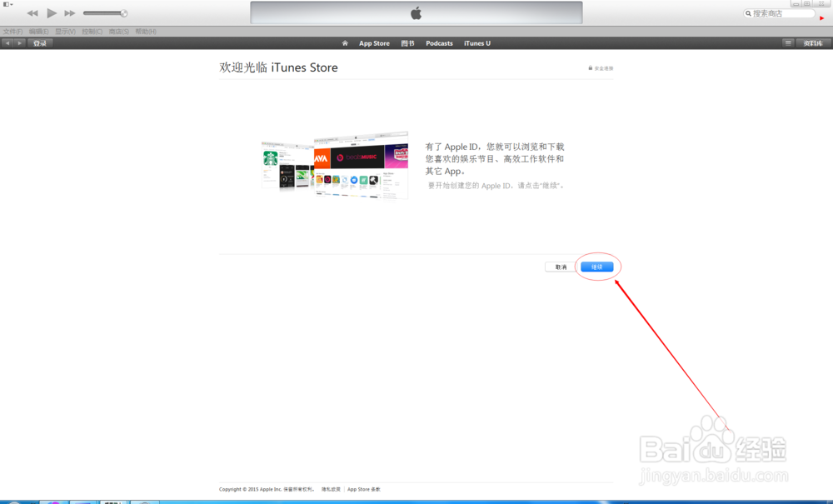Click inside the 搜索商店 search field
Image resolution: width=833 pixels, height=504 pixels.
[783, 13]
